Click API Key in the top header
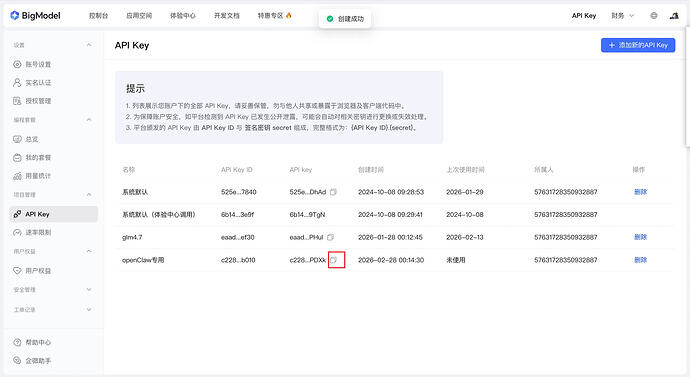690x377 pixels. (x=584, y=15)
